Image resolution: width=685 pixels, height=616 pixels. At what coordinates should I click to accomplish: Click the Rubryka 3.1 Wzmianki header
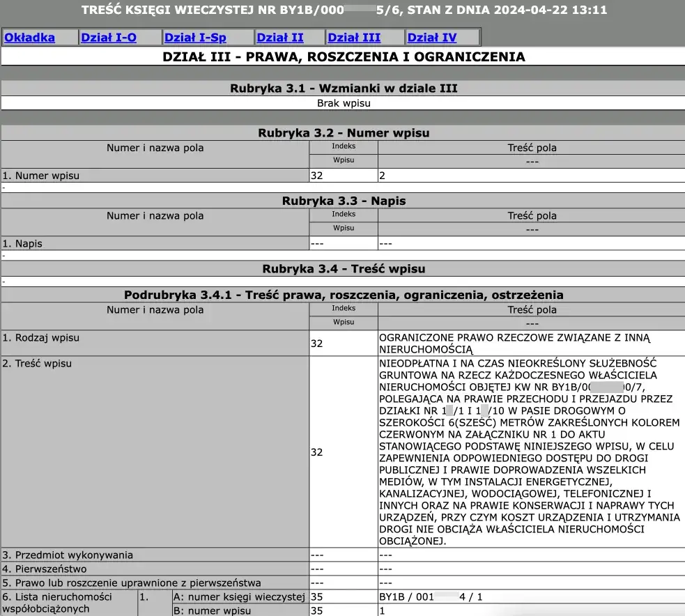[x=344, y=88]
